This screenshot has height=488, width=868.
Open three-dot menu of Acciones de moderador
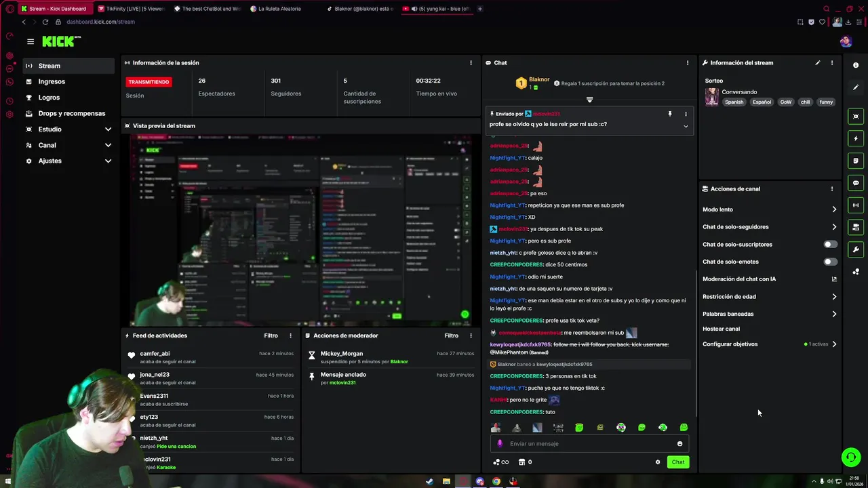click(x=471, y=335)
